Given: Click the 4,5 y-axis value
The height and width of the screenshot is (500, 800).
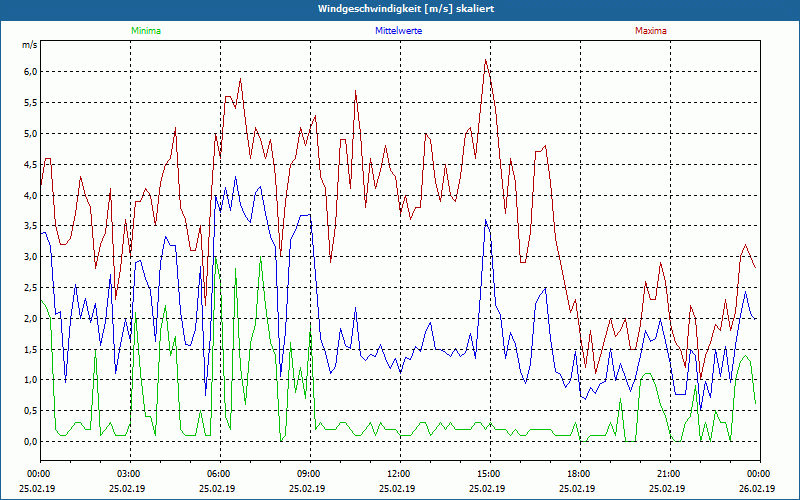Looking at the screenshot, I should 31,164.
